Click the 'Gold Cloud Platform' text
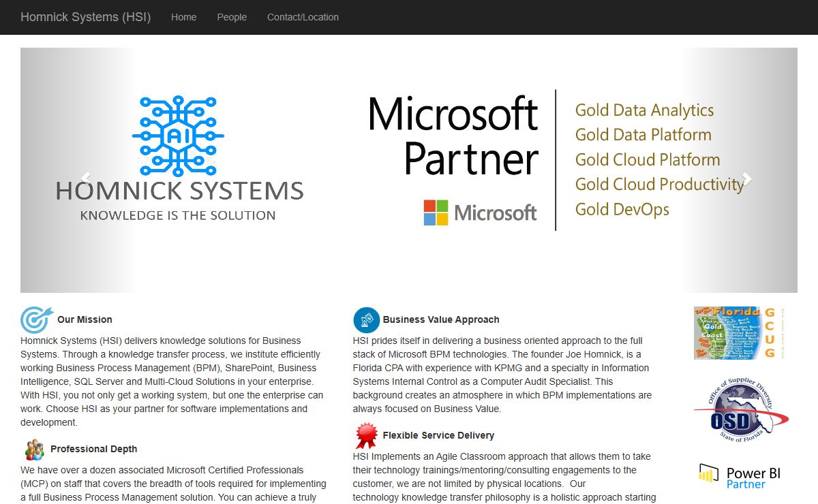 [x=648, y=160]
